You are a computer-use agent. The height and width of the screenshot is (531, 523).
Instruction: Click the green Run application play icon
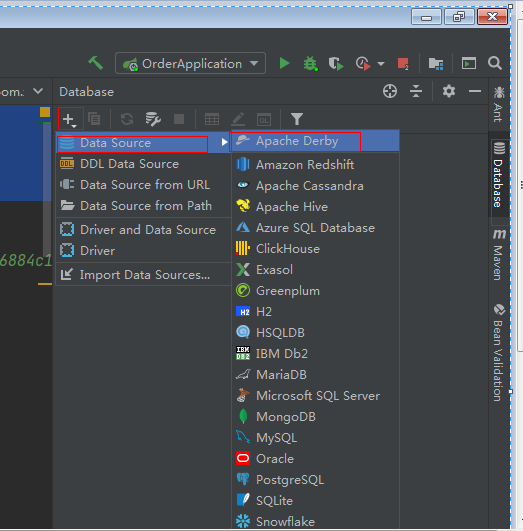(x=284, y=63)
